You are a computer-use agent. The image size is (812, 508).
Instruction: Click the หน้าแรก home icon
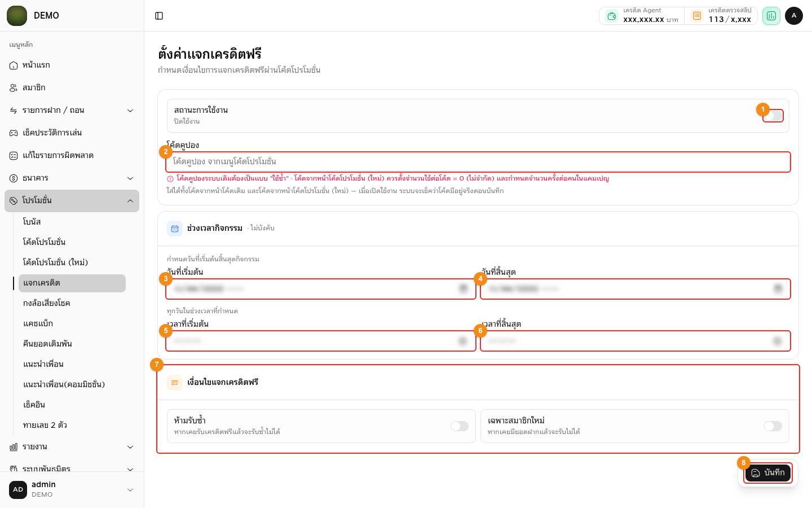click(x=14, y=65)
